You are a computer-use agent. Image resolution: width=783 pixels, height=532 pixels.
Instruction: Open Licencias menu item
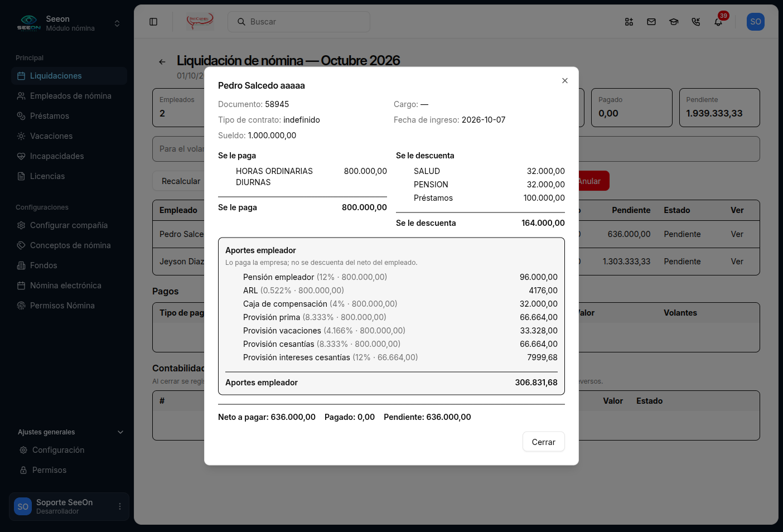[x=69, y=176]
